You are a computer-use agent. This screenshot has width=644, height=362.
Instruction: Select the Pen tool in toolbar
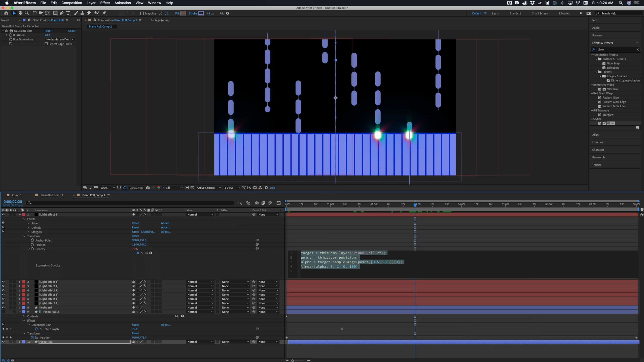[62, 13]
